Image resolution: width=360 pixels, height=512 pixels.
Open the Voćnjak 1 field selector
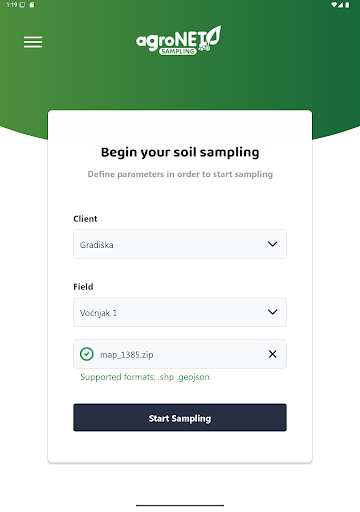[180, 312]
